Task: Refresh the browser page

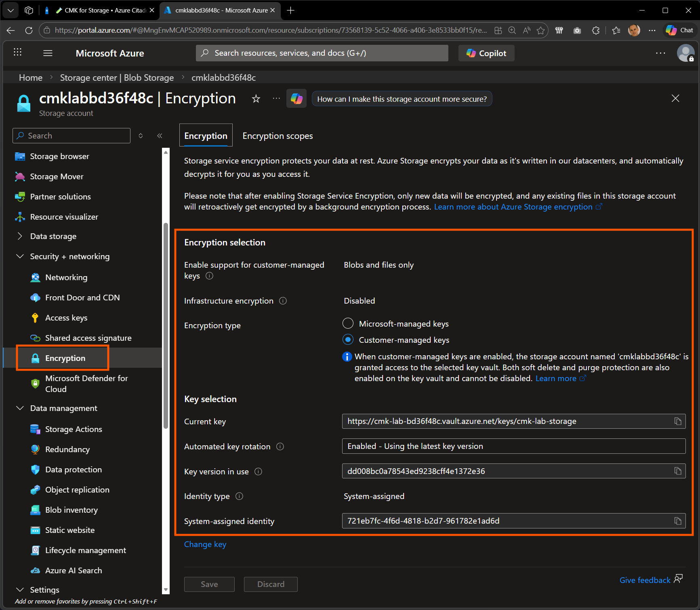Action: point(29,30)
